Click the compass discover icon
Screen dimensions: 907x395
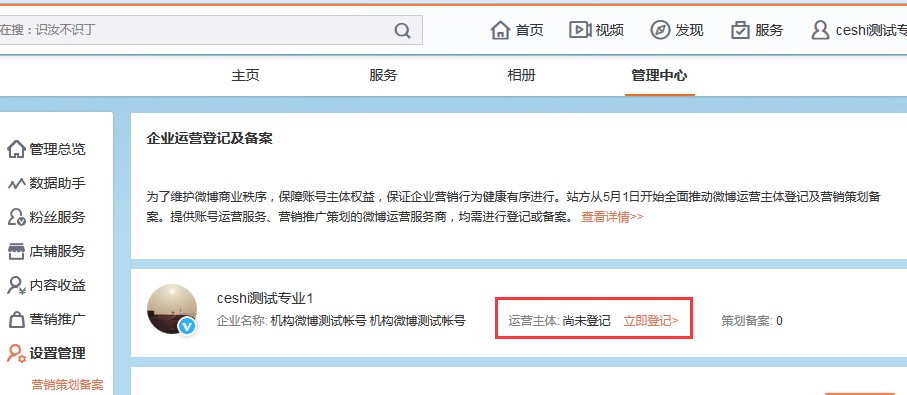coord(660,30)
